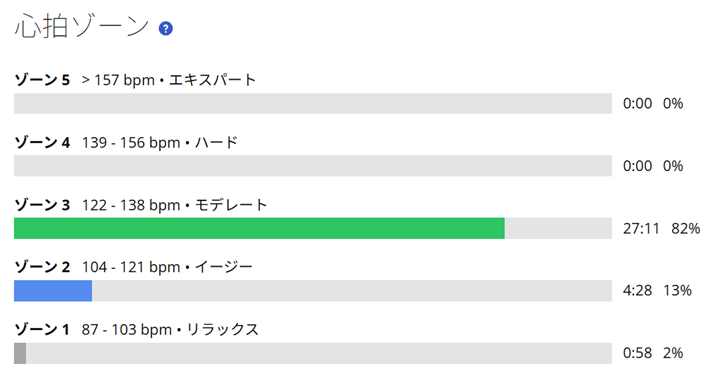The width and height of the screenshot is (716, 382).
Task: Click the 82% percentage for Zone 3
Action: [685, 229]
